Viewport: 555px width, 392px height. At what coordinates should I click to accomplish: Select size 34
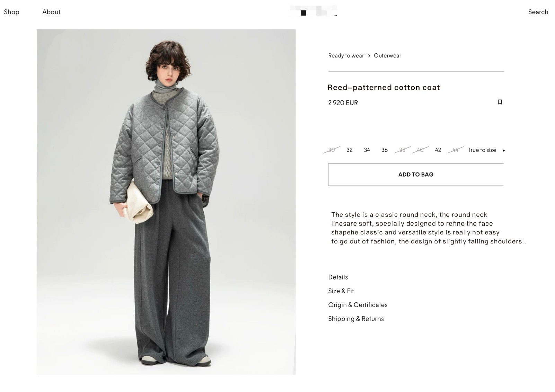pos(367,150)
